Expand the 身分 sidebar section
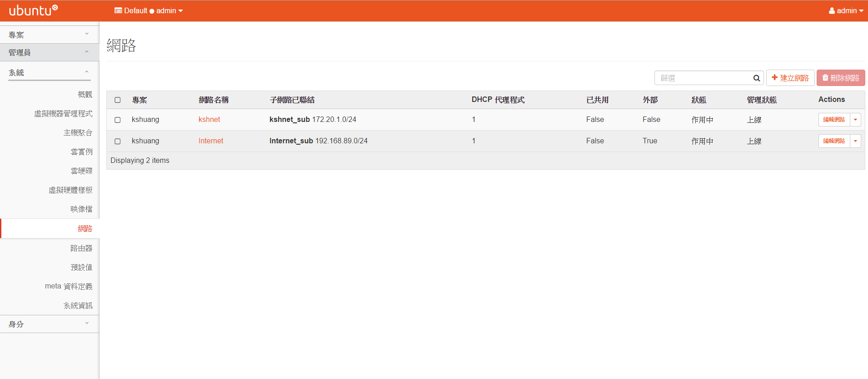 [49, 324]
